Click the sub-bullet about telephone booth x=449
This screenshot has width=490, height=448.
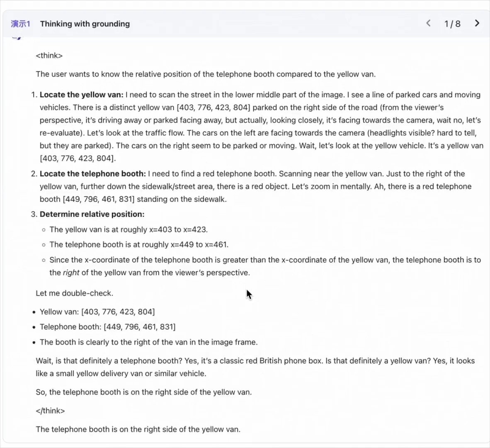tap(139, 245)
